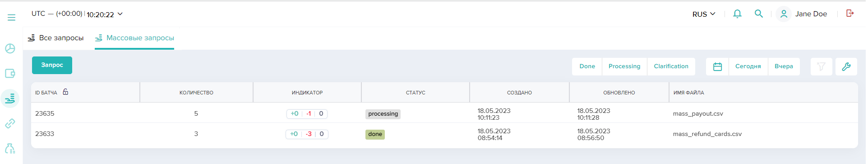Open the wrench settings icon

(846, 66)
